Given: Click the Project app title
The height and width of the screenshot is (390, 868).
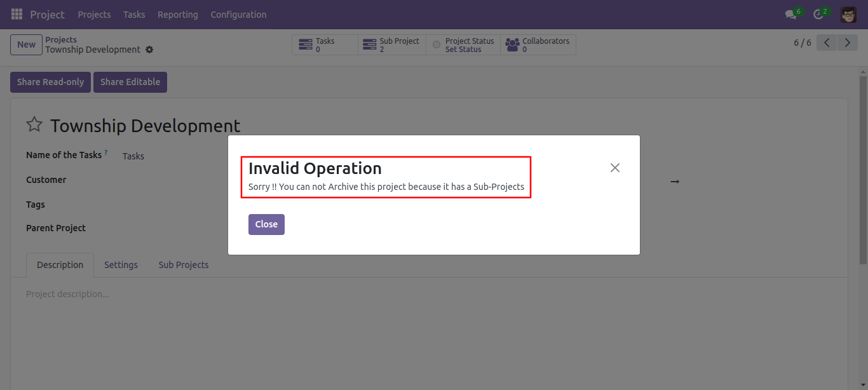Looking at the screenshot, I should coord(47,14).
